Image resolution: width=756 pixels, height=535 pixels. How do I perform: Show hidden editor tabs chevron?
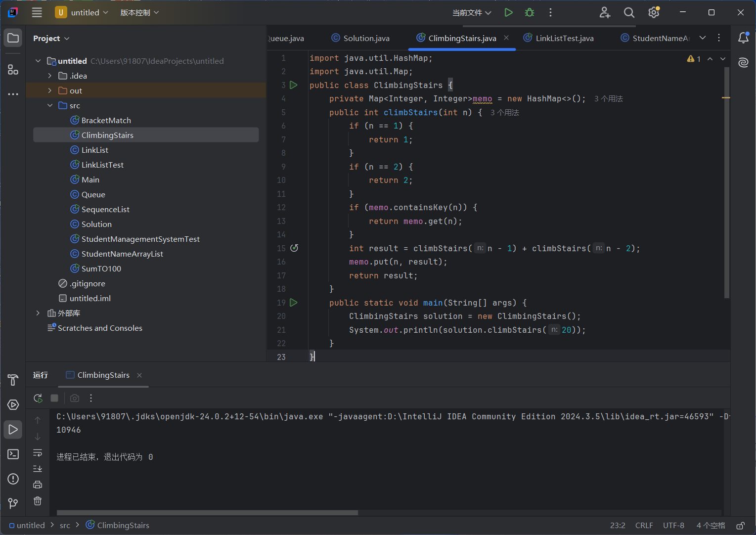coord(703,38)
